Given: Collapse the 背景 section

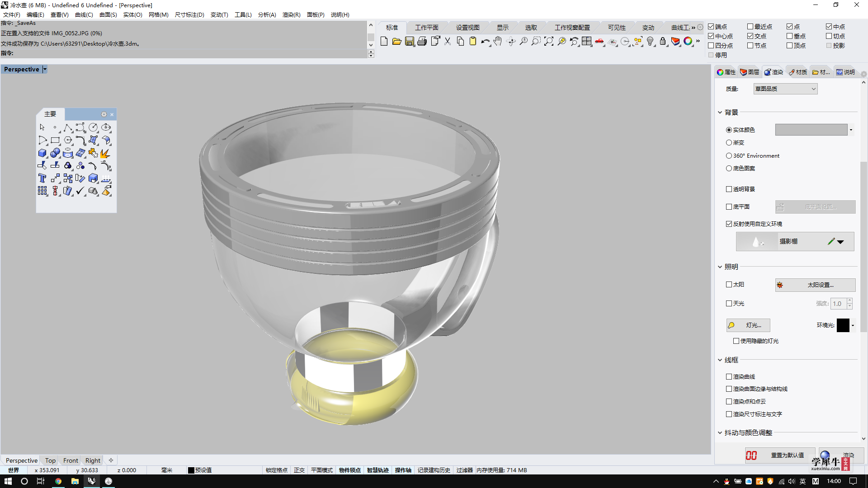Looking at the screenshot, I should coord(720,113).
